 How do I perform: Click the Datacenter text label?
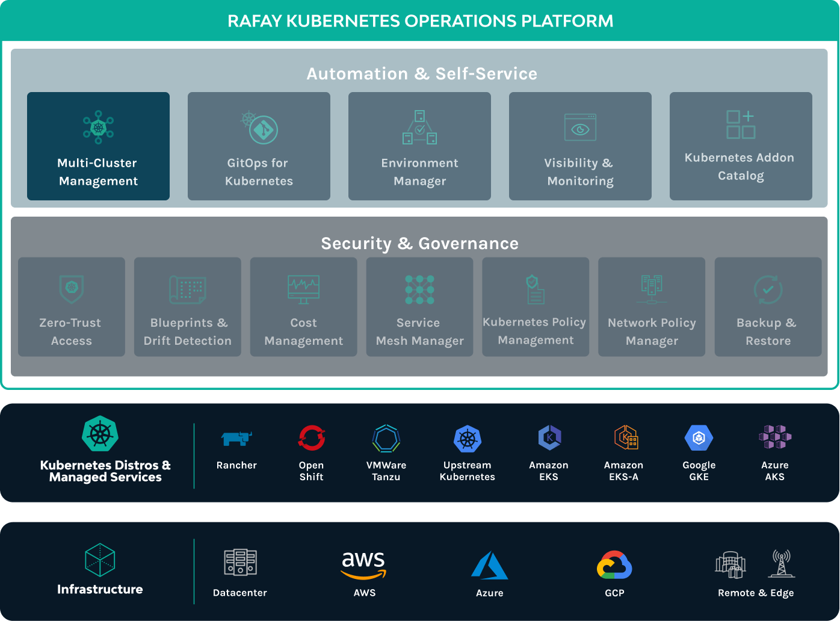tap(240, 593)
